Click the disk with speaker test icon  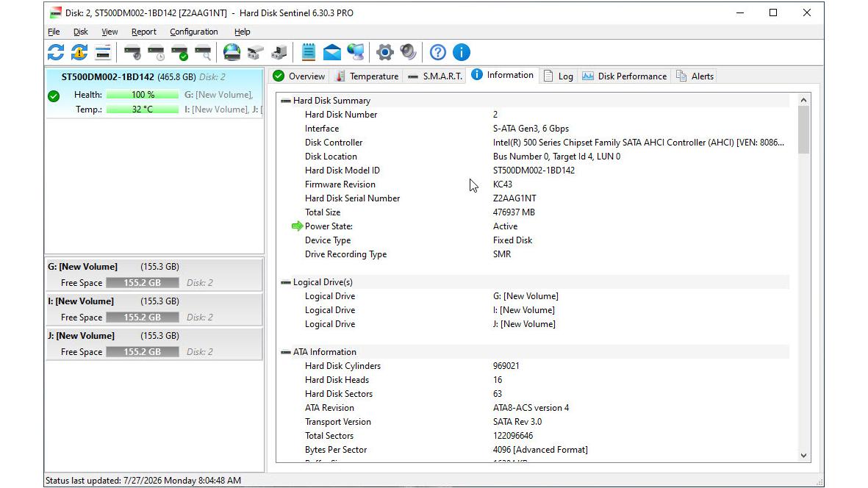click(132, 53)
